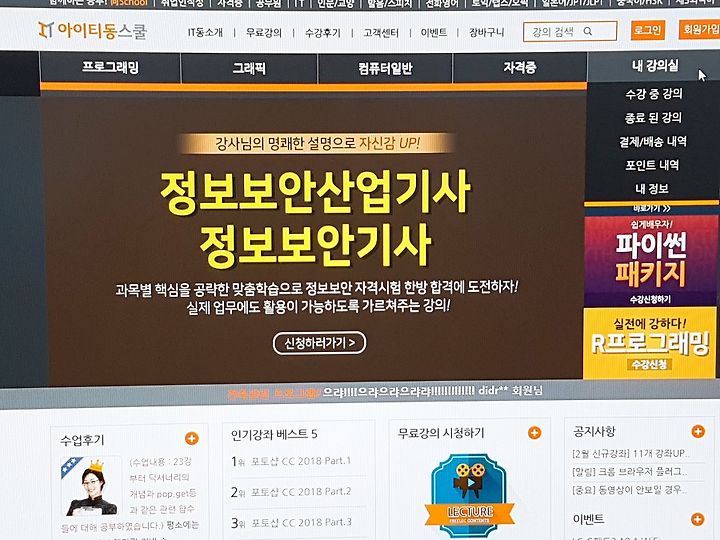
Task: Click the 신청하러가기 > banner button
Action: (320, 343)
